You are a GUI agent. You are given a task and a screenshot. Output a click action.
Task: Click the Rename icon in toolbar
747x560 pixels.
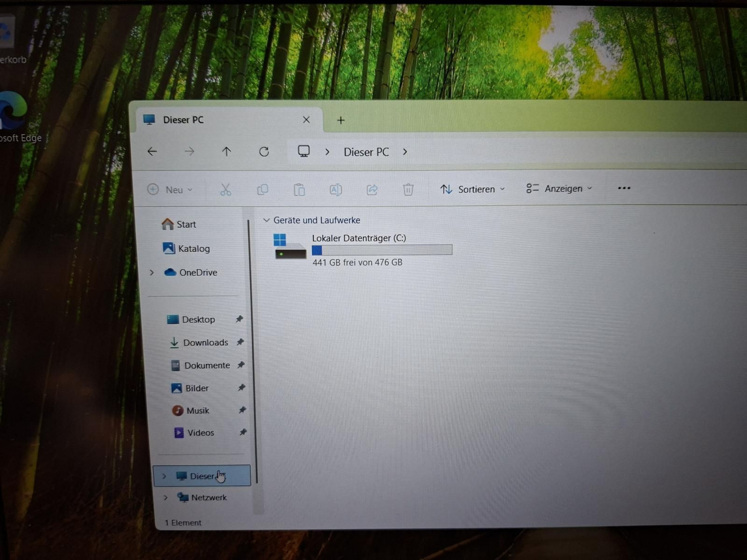[x=335, y=190]
